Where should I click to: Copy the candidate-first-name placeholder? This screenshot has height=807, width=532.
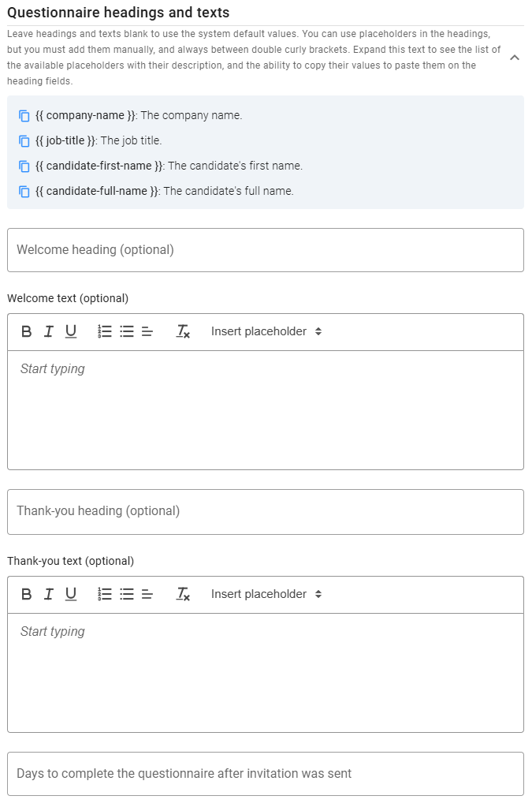22,166
